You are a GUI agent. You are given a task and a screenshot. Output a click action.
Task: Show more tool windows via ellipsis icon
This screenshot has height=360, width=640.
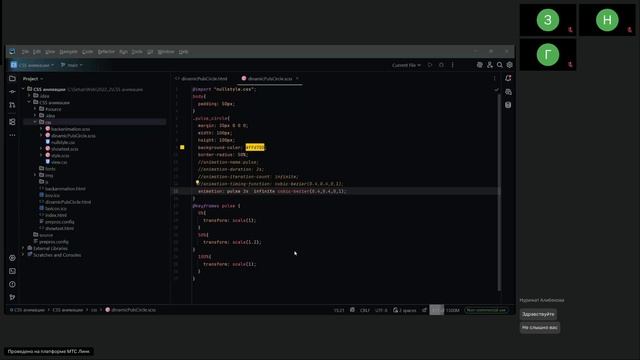click(12, 135)
